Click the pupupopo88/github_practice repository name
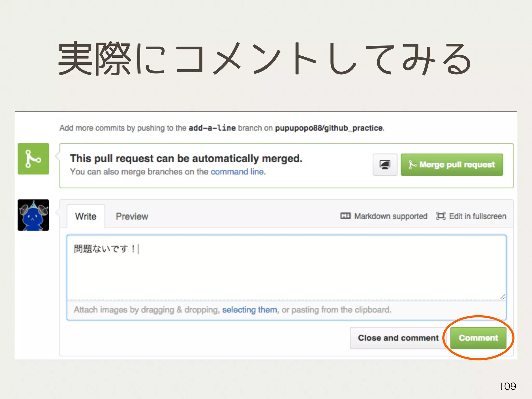 pos(329,128)
